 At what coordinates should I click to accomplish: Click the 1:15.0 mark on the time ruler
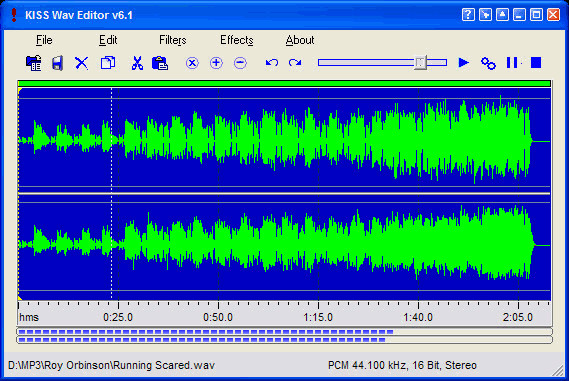coord(318,317)
